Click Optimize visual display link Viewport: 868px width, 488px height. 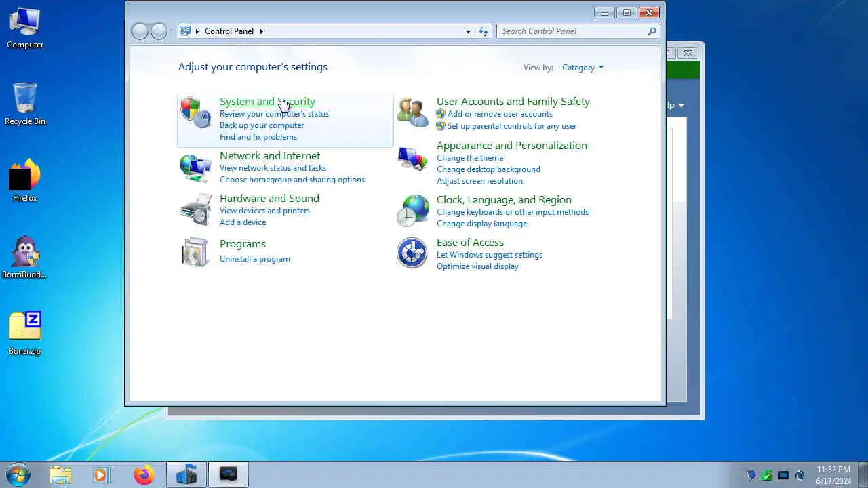point(477,266)
